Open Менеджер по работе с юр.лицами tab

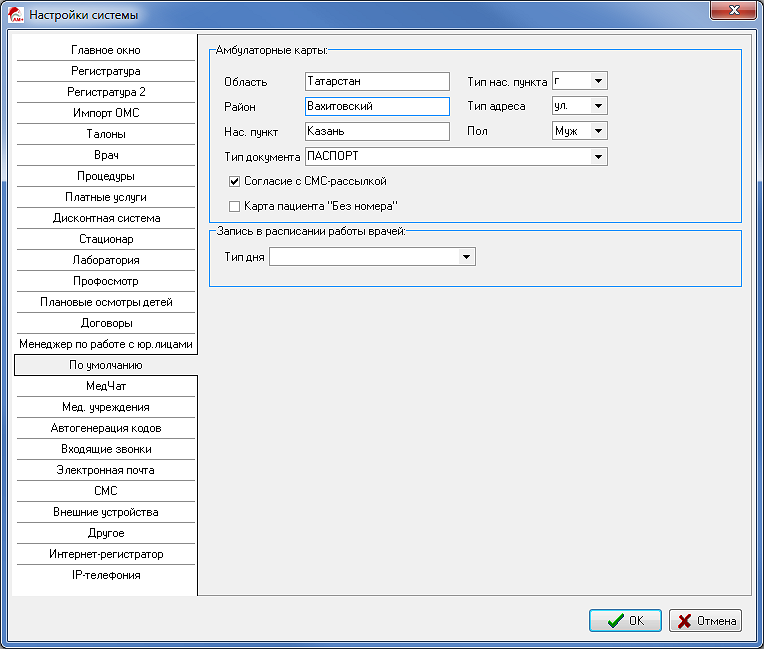106,344
